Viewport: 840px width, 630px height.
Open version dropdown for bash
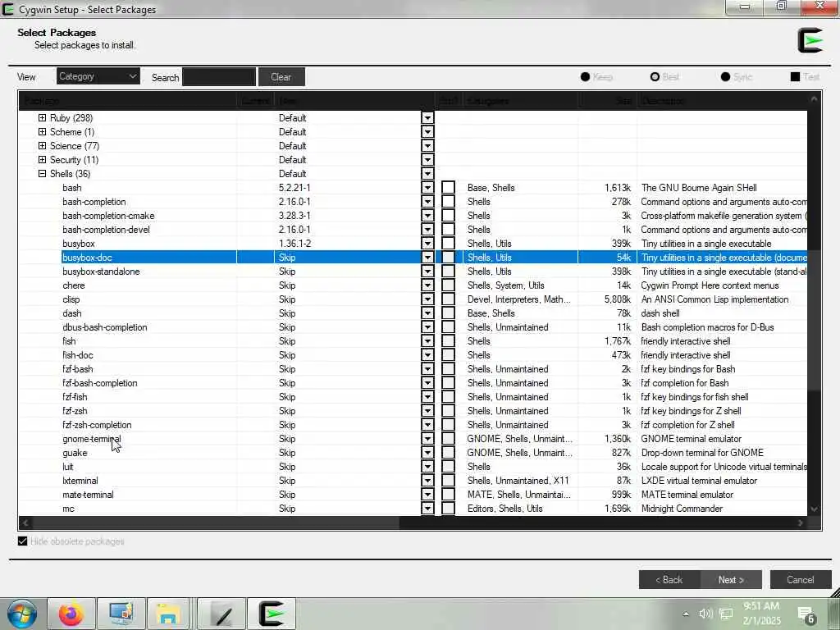[427, 188]
